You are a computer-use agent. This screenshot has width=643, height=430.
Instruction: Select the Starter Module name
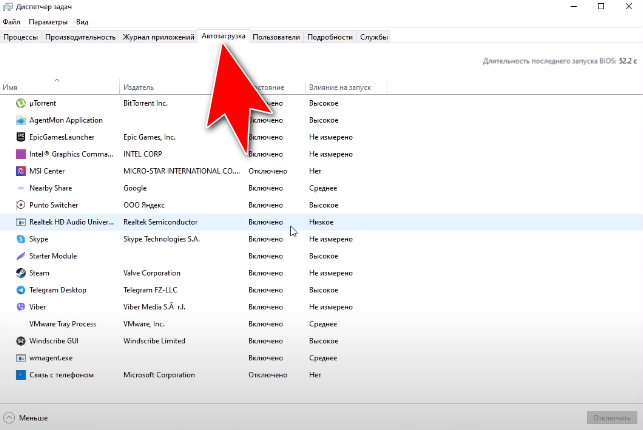(53, 256)
